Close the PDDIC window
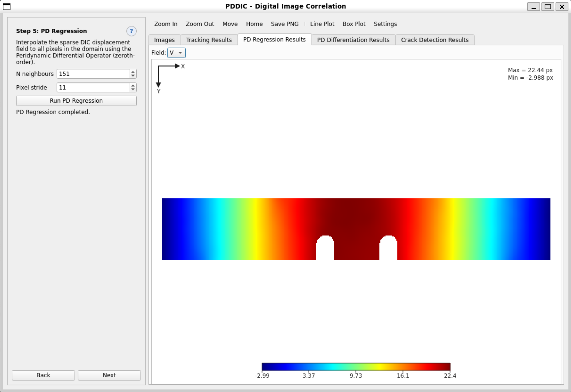This screenshot has height=392, width=571. click(x=562, y=7)
